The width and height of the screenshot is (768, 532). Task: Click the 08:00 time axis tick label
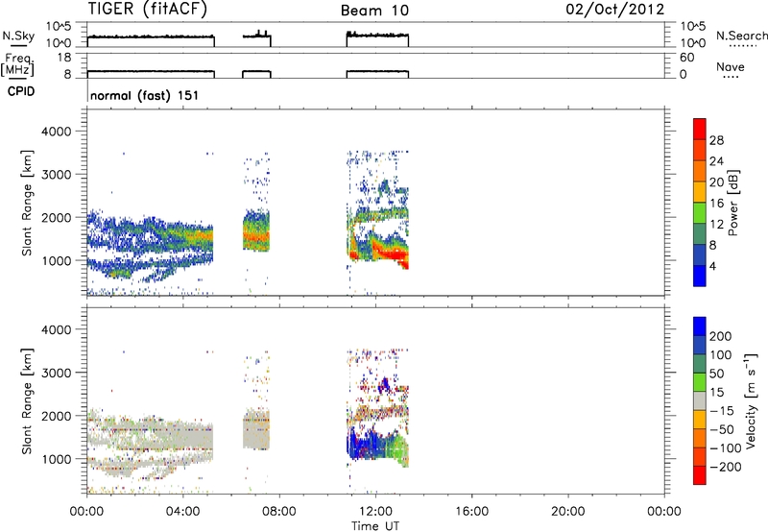pyautogui.click(x=279, y=512)
